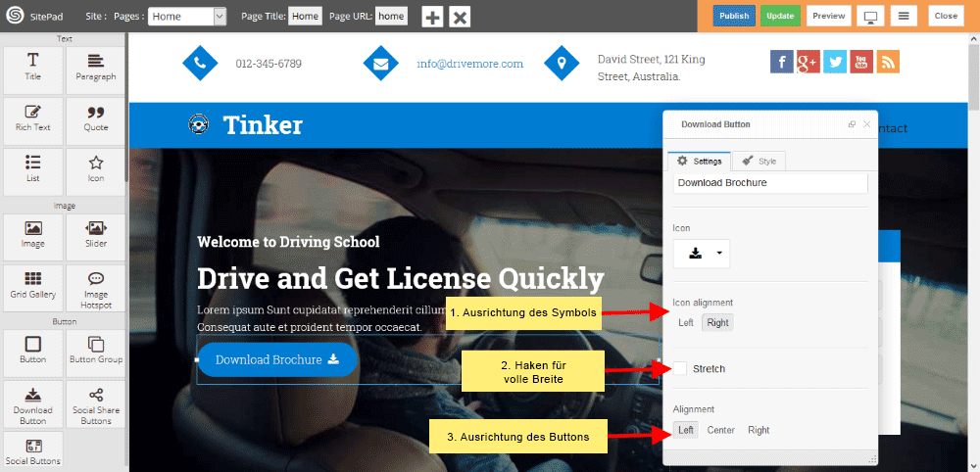The height and width of the screenshot is (472, 980).
Task: Click the 012-345-6789 phone number
Action: pos(269,64)
